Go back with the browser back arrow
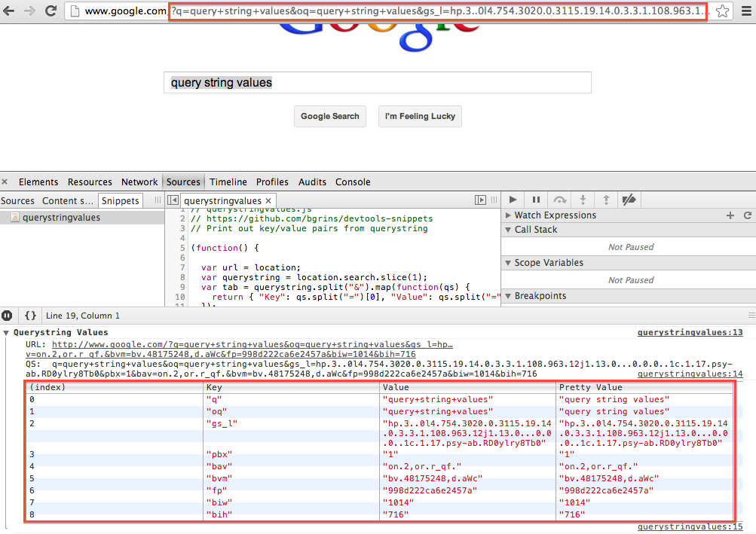 [9, 11]
